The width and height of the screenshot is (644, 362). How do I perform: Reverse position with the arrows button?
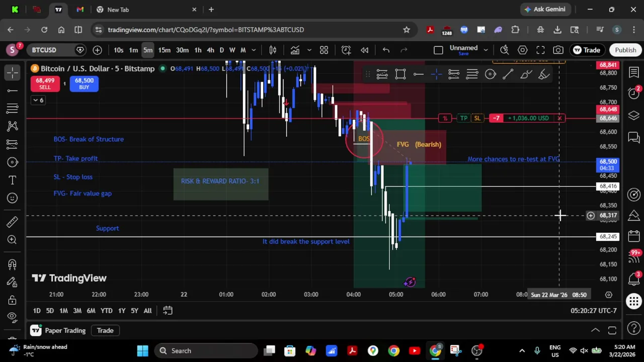(x=444, y=118)
